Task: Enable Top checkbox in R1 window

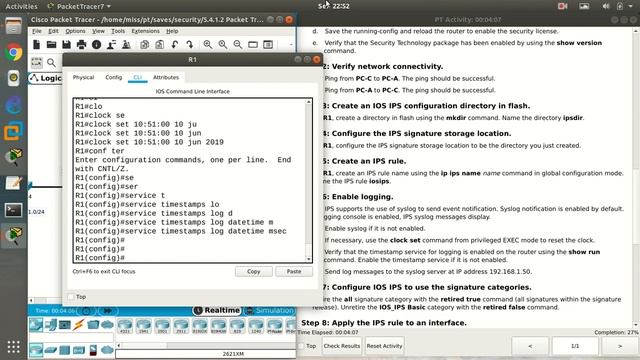Action: pyautogui.click(x=71, y=297)
